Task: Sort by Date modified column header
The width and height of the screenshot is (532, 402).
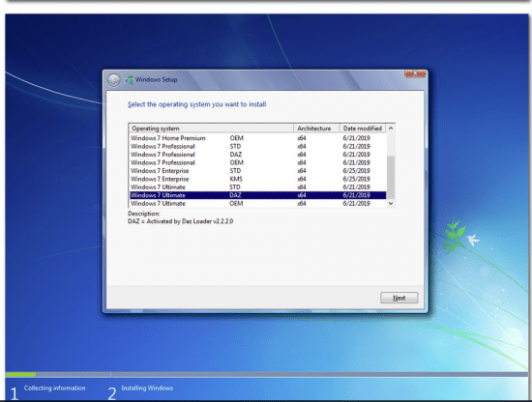Action: pyautogui.click(x=363, y=129)
